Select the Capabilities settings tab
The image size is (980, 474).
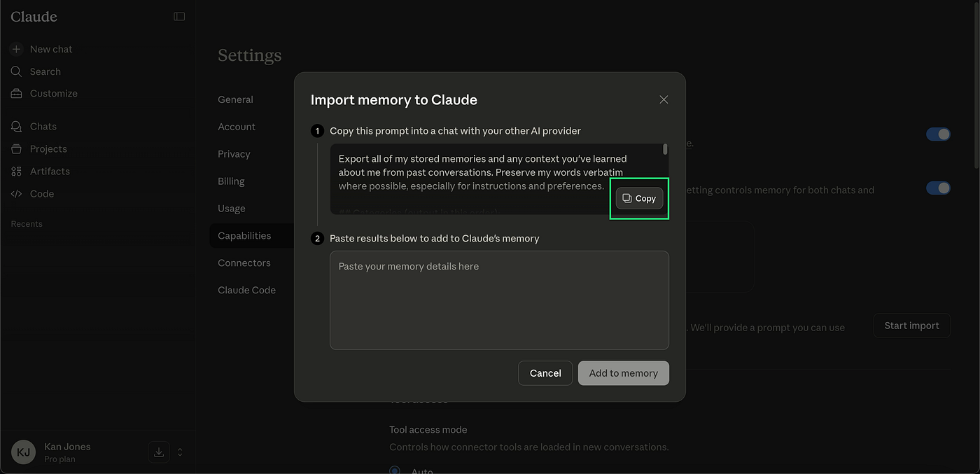coord(252,236)
